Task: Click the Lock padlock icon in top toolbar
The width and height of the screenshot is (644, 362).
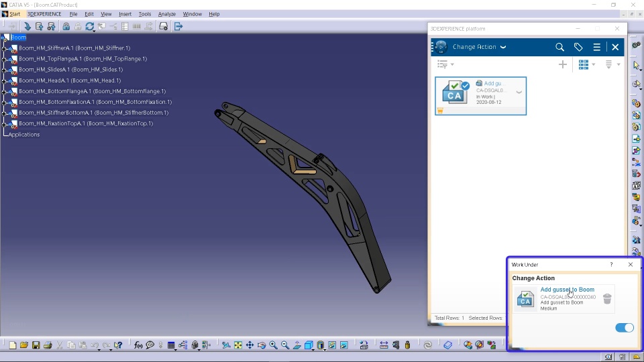Action: (66, 26)
